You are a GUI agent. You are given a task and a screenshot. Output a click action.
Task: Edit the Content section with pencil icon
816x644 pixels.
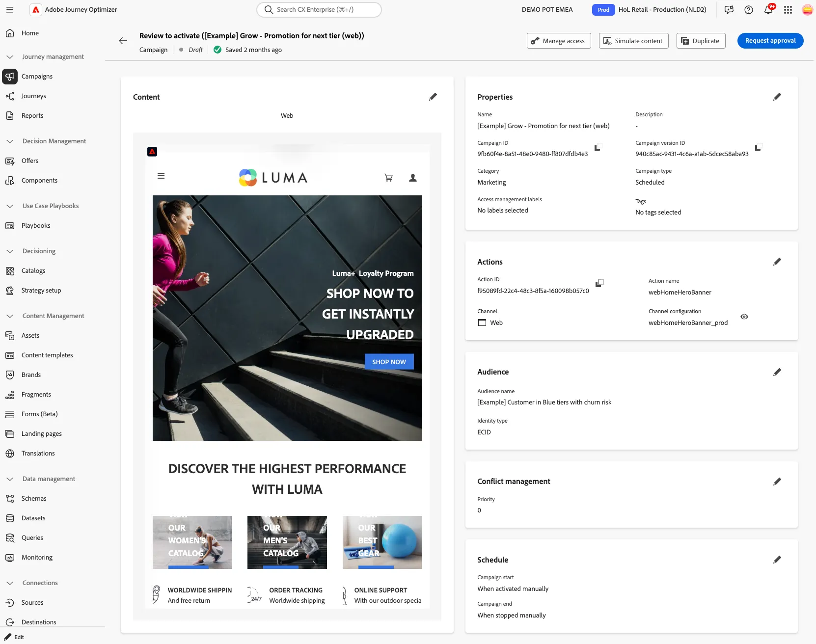433,97
